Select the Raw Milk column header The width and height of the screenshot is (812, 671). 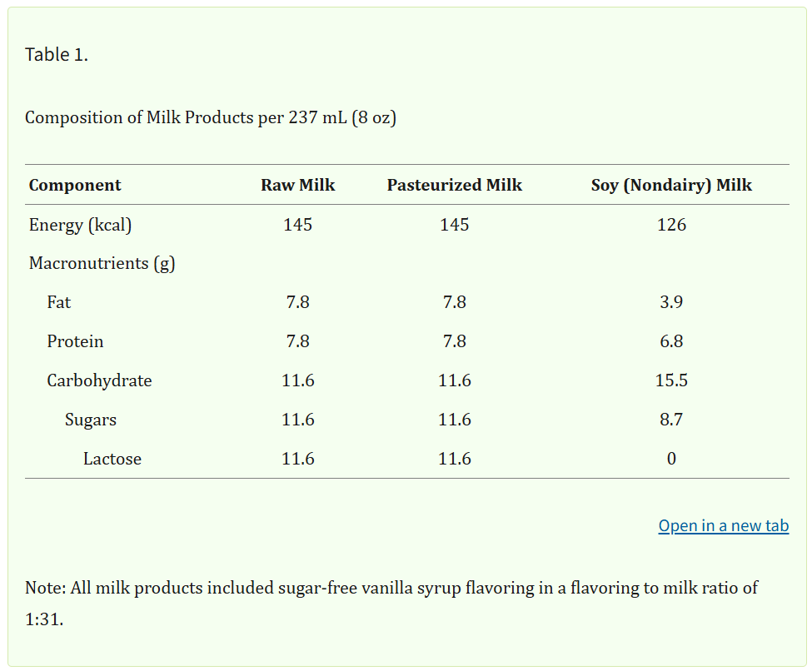pyautogui.click(x=298, y=185)
